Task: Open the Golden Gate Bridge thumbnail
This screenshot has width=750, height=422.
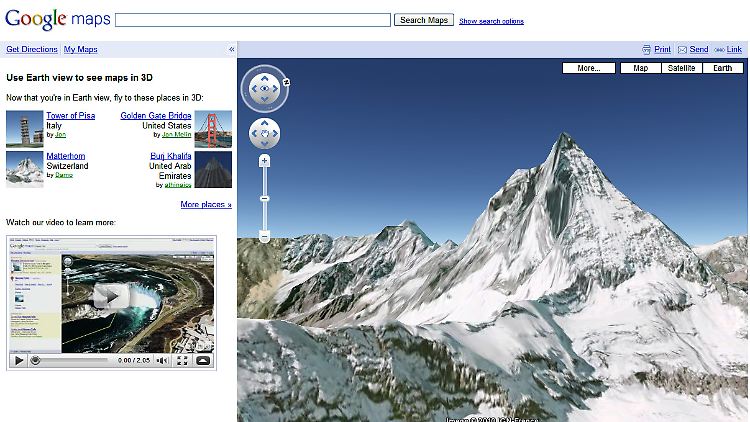Action: [213, 129]
